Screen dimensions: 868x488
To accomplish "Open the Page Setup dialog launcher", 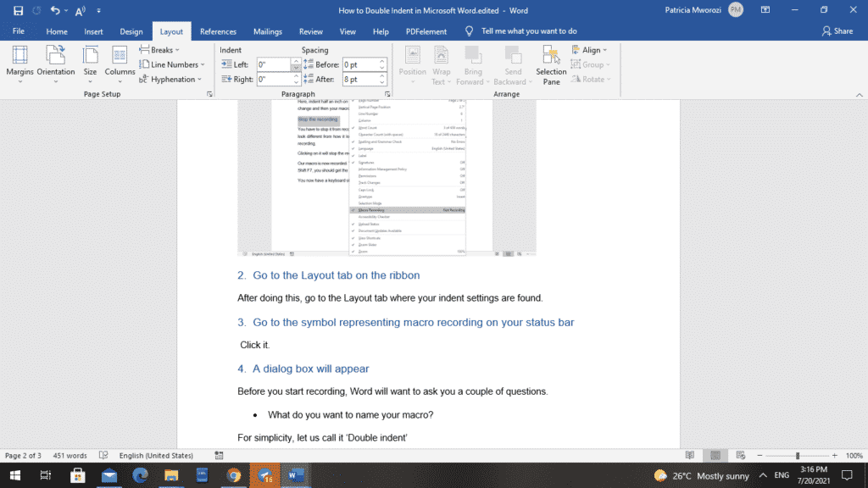I will (210, 94).
